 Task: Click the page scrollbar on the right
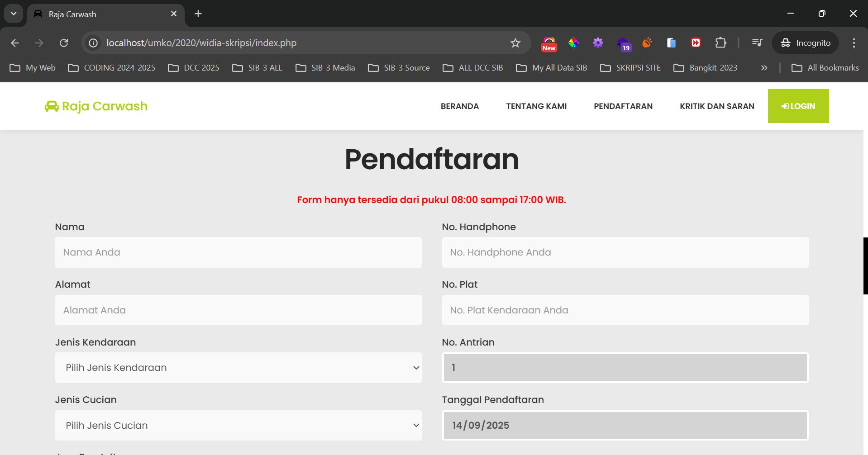[x=864, y=265]
